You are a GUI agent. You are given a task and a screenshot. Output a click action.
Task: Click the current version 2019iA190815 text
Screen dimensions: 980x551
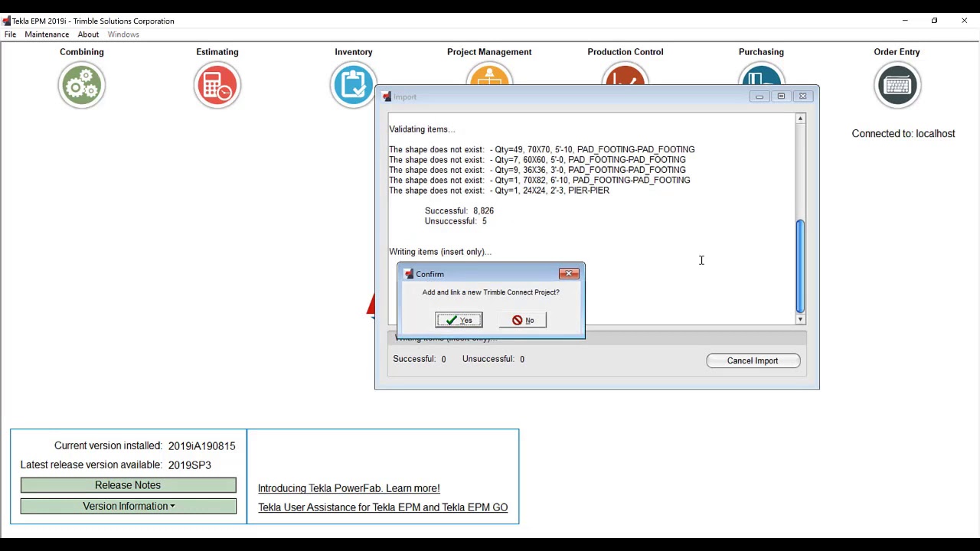click(201, 446)
